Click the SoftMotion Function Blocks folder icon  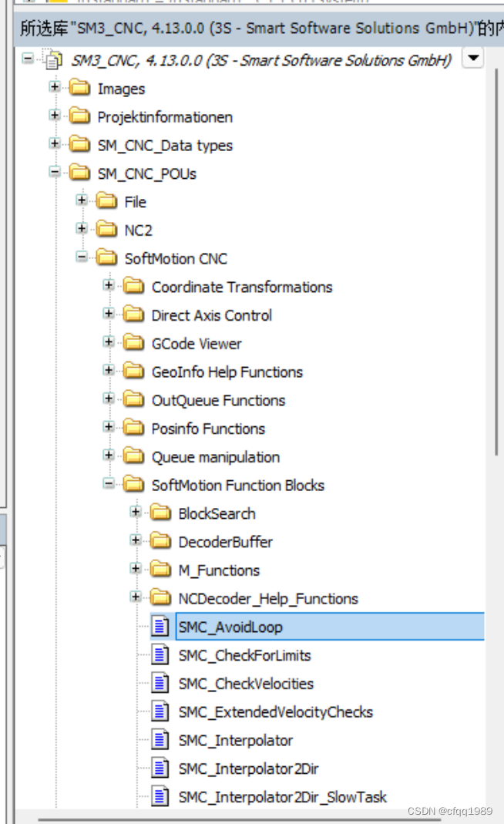tap(133, 484)
